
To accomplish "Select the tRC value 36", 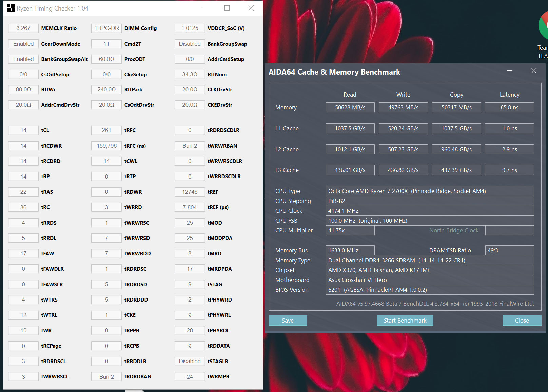I will (x=23, y=207).
